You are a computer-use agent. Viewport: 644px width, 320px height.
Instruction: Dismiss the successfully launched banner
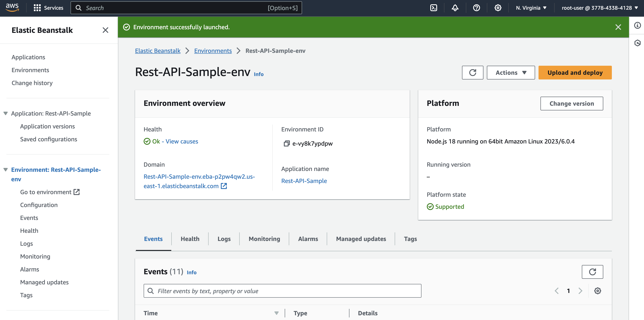pos(618,27)
